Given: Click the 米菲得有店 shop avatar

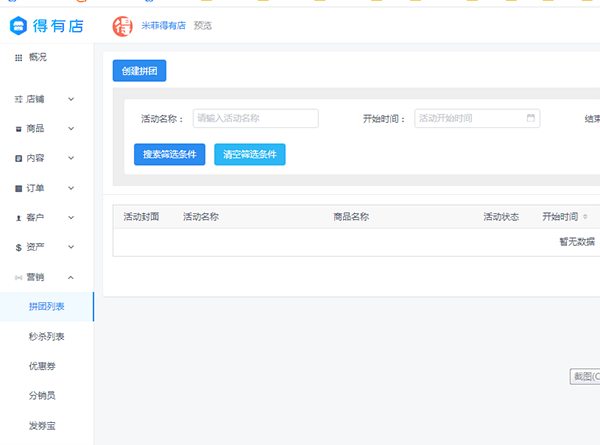Looking at the screenshot, I should click(122, 26).
